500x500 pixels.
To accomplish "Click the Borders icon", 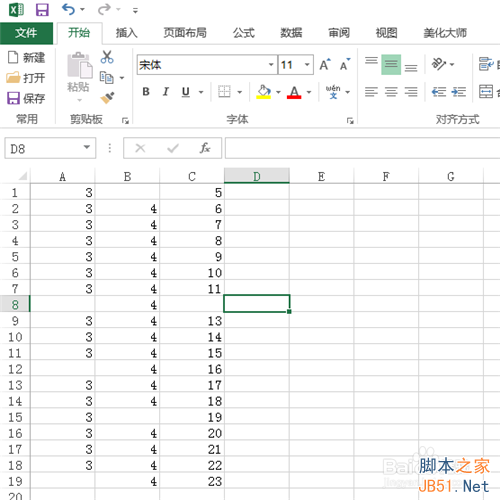I will (x=224, y=91).
